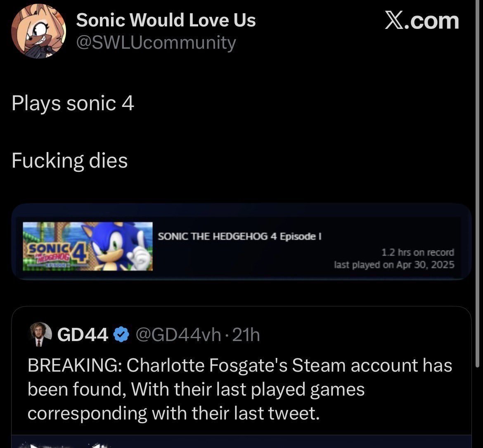Click the X.com watermark label

(422, 21)
